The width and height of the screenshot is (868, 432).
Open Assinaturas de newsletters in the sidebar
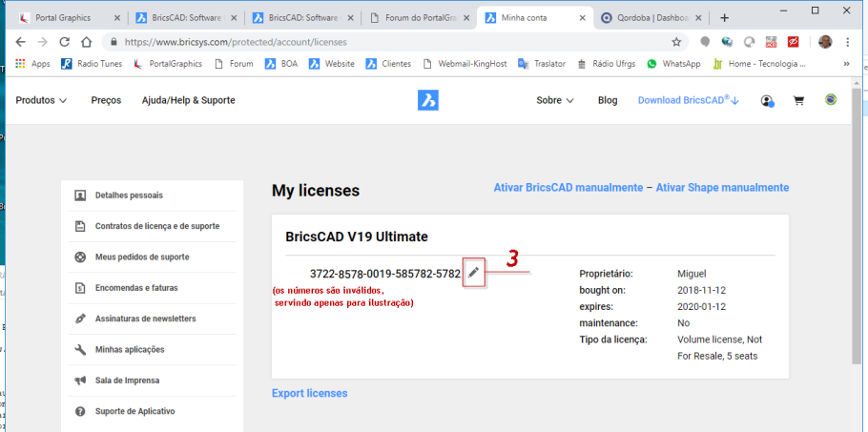pos(153,319)
